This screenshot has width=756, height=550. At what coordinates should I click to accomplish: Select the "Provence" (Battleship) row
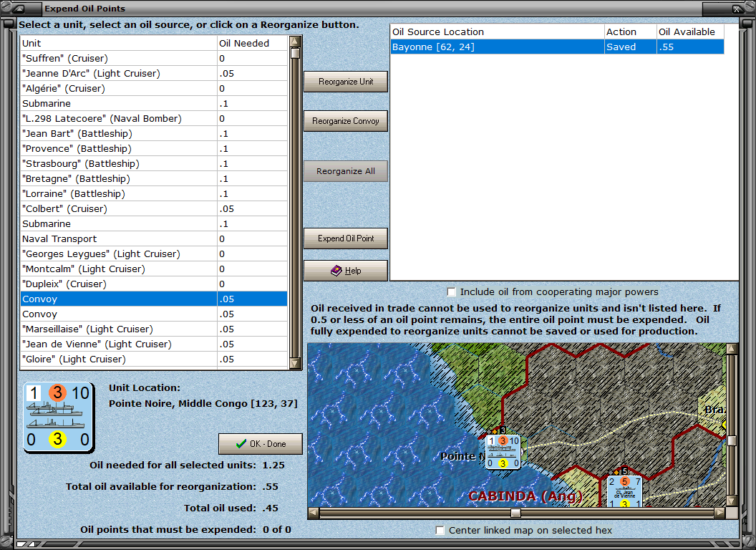[154, 148]
